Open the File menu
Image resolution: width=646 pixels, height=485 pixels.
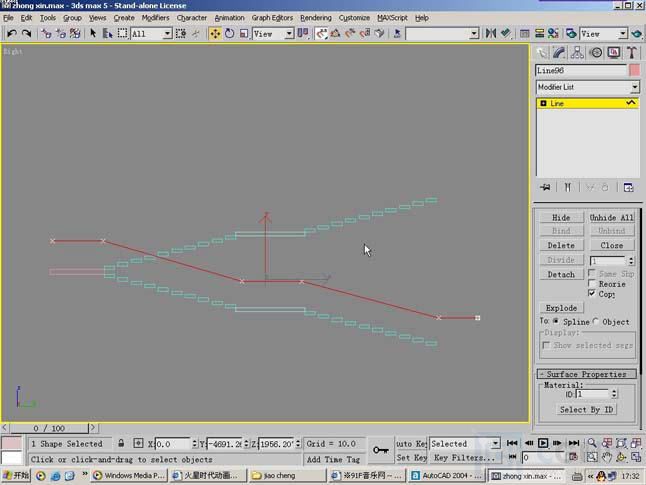tap(8, 18)
